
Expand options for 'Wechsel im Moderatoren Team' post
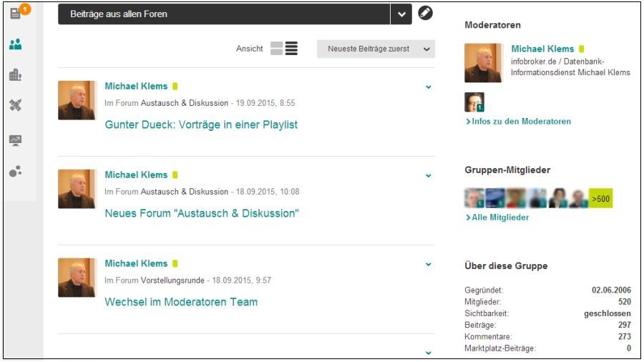click(x=429, y=265)
